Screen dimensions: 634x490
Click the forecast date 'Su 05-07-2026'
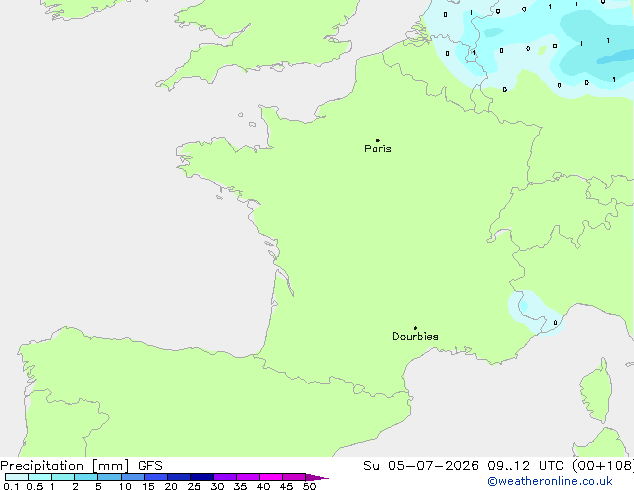(x=421, y=466)
